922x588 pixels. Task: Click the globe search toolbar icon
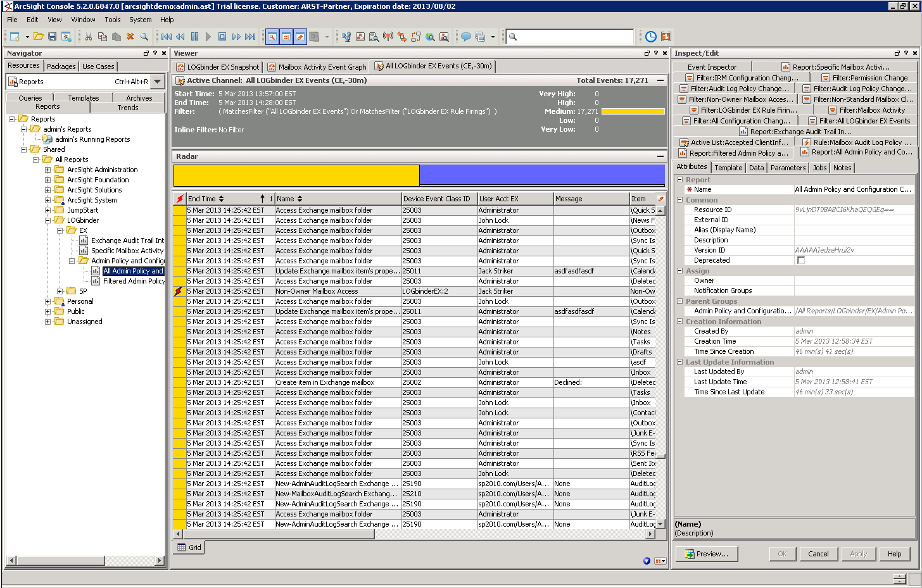click(x=430, y=37)
